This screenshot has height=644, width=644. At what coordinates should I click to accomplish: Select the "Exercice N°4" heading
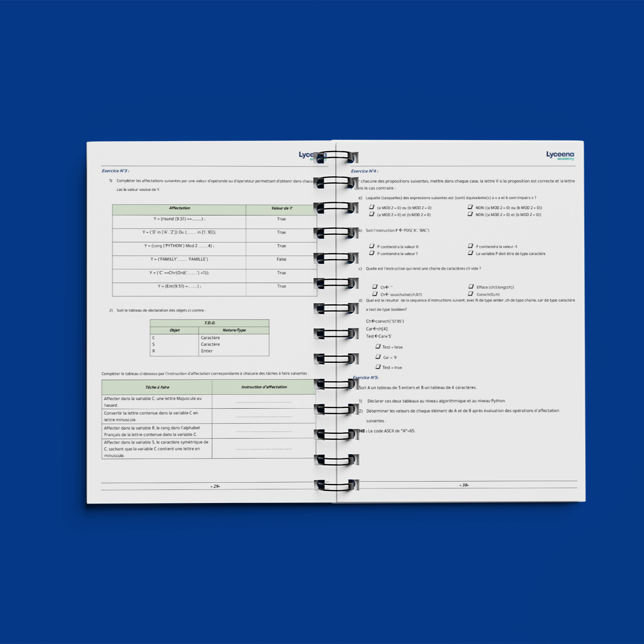pos(364,171)
